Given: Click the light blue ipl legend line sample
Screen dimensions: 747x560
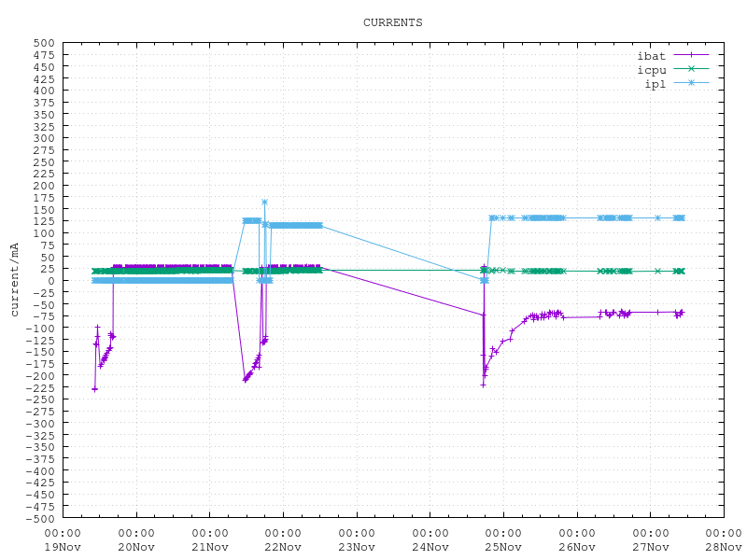Looking at the screenshot, I should click(691, 83).
